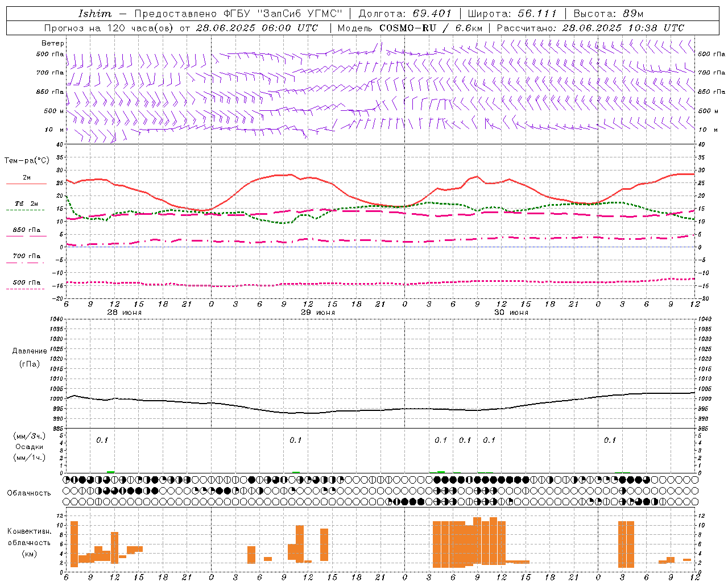Click the "Осадки" precipitation label
728x582 pixels.
click(30, 447)
